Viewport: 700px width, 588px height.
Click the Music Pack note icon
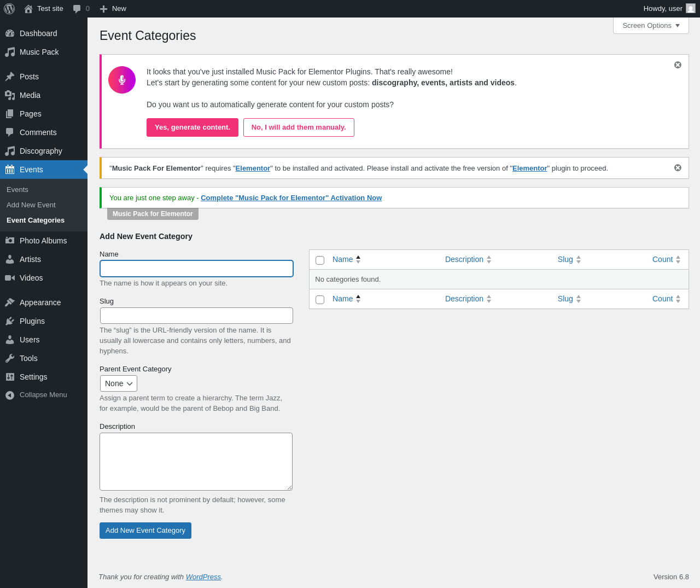point(10,52)
